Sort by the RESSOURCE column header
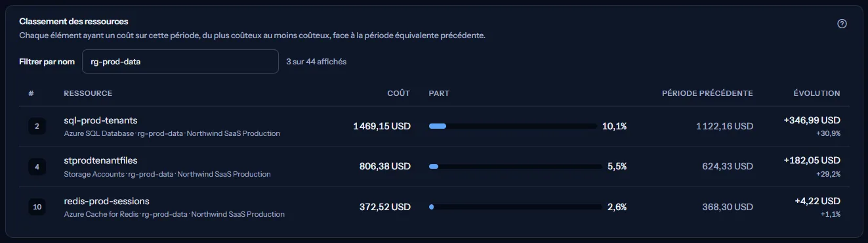The height and width of the screenshot is (243, 868). 88,93
